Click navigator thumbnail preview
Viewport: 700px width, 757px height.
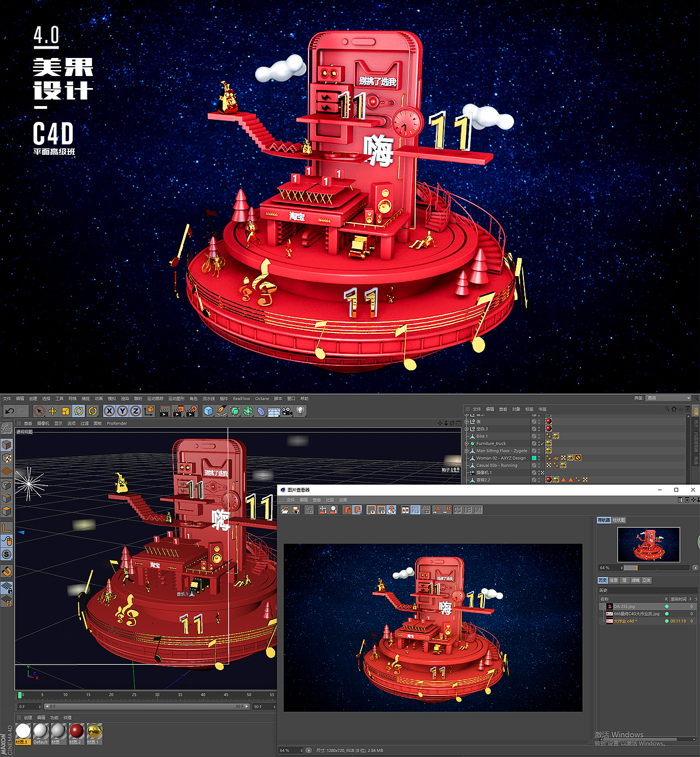tap(649, 545)
